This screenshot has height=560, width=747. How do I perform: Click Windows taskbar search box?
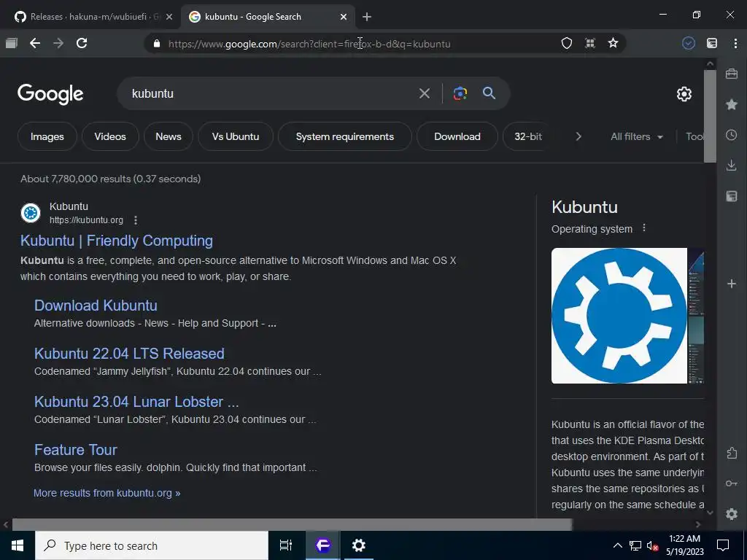click(152, 545)
